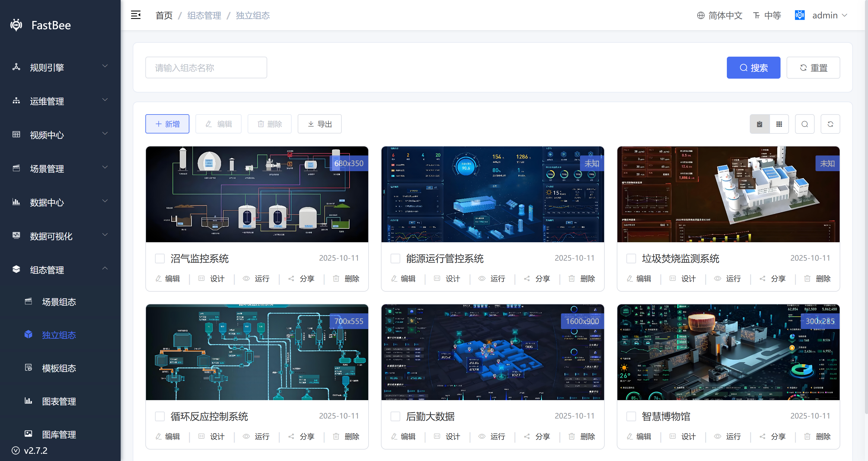Switch to grid view icon
The image size is (868, 461).
point(779,124)
